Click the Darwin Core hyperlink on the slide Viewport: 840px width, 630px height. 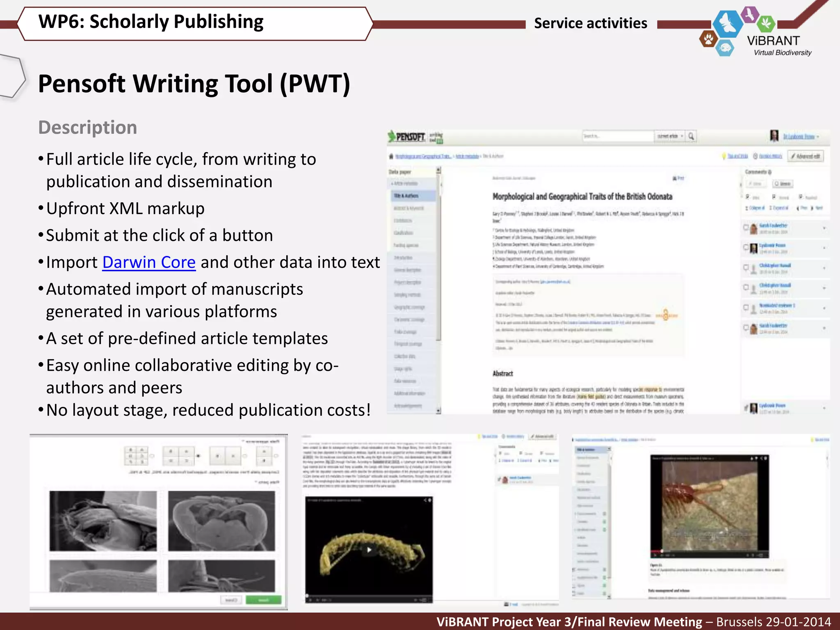click(x=149, y=262)
